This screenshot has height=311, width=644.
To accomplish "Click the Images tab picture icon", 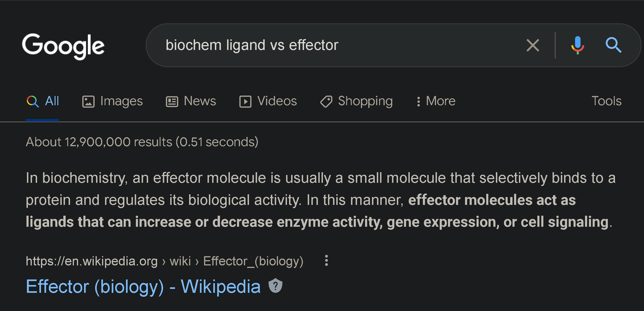I will [88, 102].
